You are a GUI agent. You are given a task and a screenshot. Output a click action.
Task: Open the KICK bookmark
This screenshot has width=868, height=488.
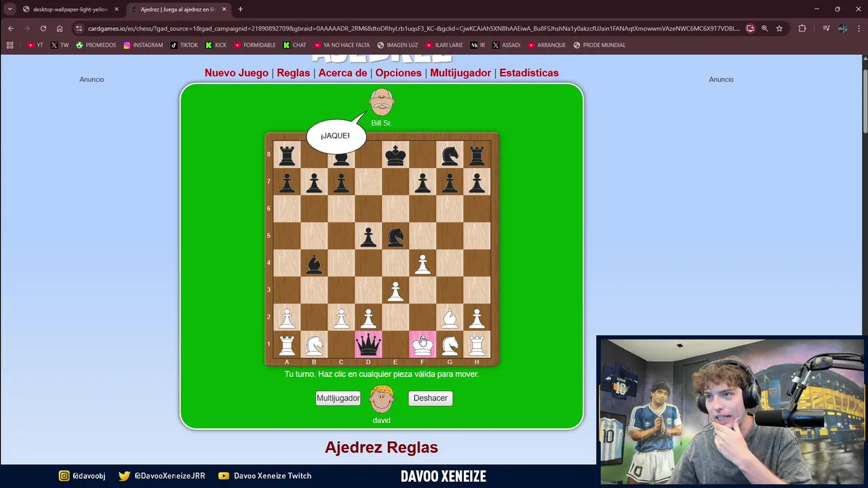pyautogui.click(x=216, y=45)
